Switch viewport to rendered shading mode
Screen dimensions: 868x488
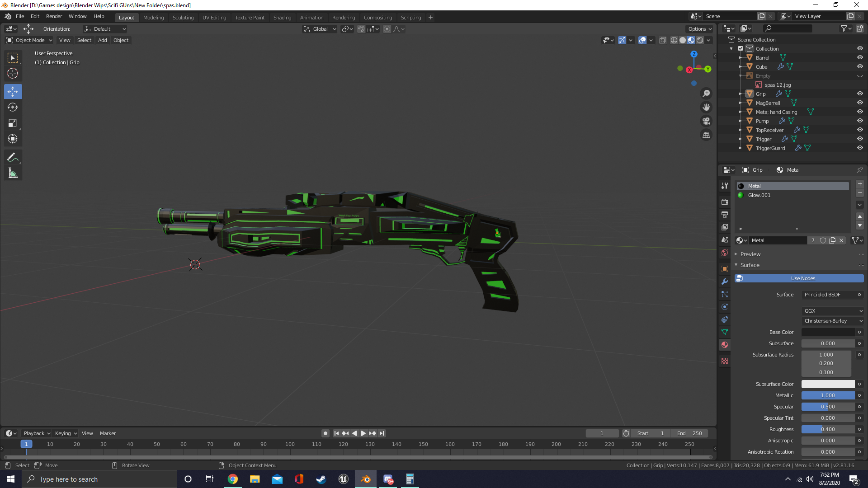pyautogui.click(x=699, y=40)
